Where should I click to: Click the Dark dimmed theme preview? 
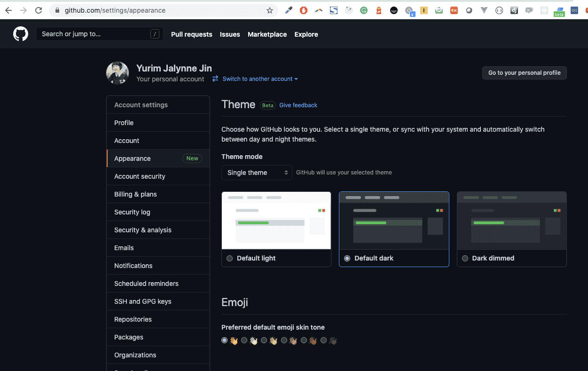pos(512,221)
